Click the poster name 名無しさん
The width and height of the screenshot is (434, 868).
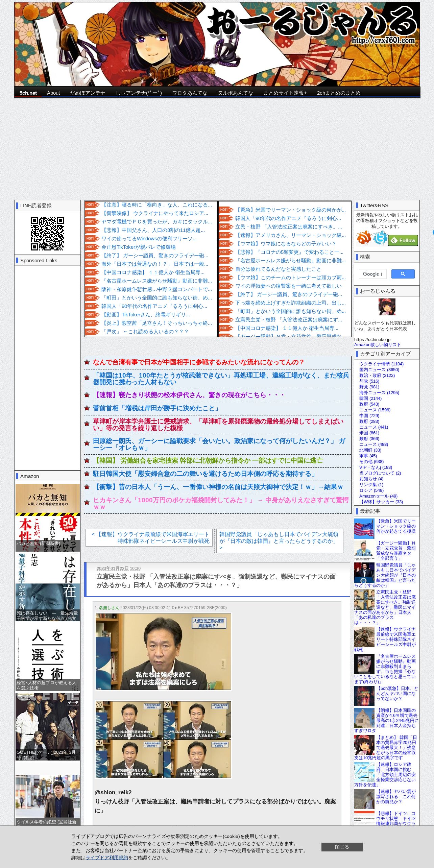click(109, 607)
